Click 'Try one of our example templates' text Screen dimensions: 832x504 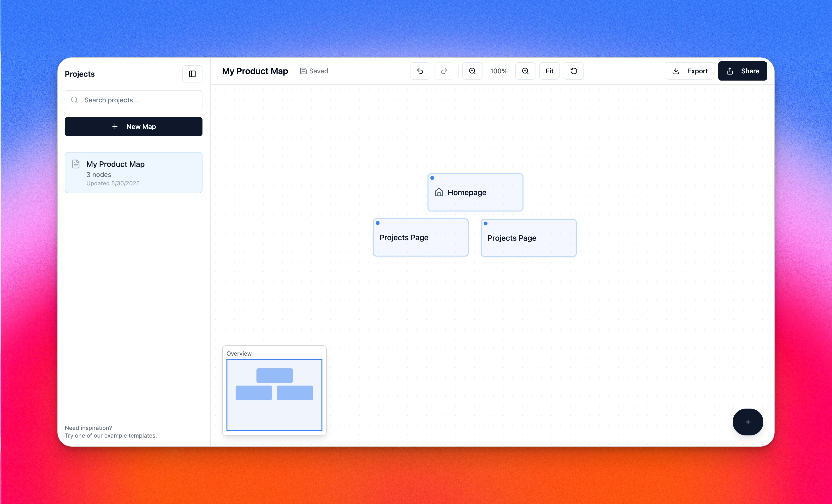click(x=111, y=435)
